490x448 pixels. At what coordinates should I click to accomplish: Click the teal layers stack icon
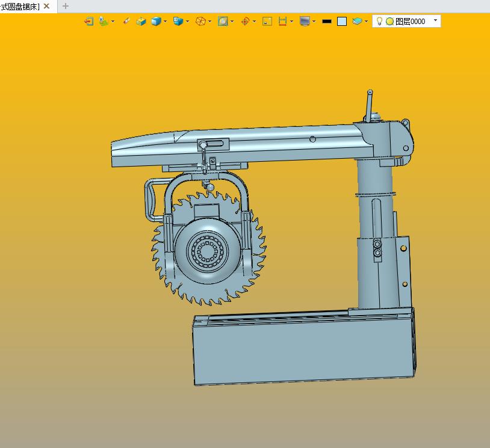tap(357, 21)
